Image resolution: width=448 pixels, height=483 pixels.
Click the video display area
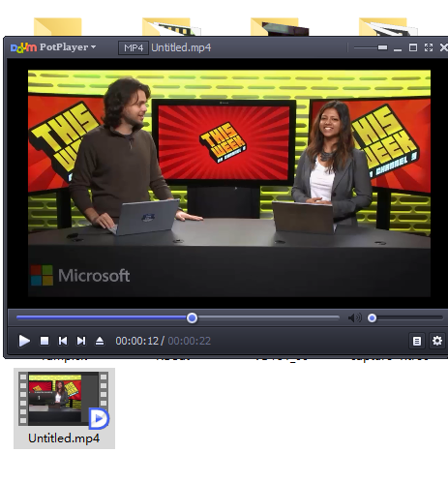point(229,183)
